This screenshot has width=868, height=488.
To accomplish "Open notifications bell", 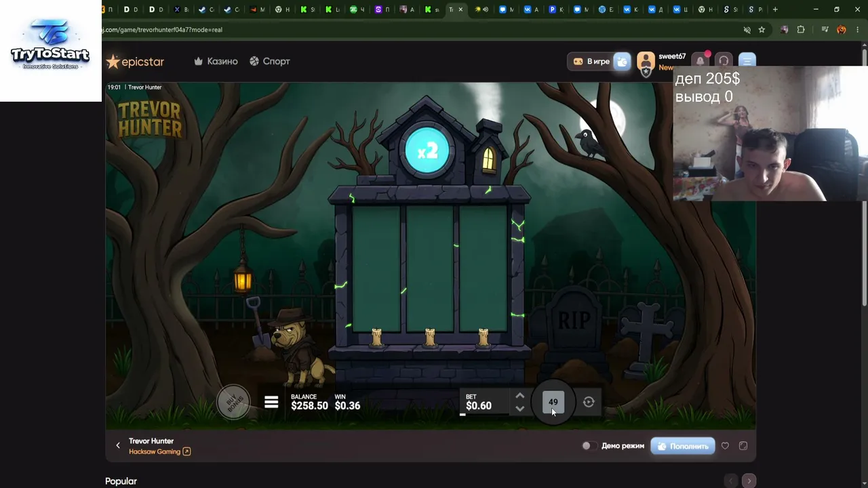I will tap(701, 62).
